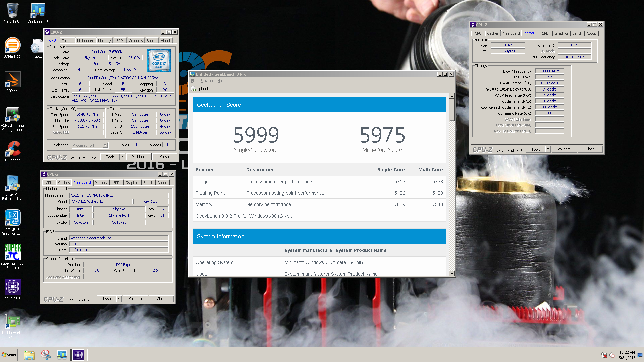Click the Geekbench vertical scrollbar thumb

click(452, 110)
